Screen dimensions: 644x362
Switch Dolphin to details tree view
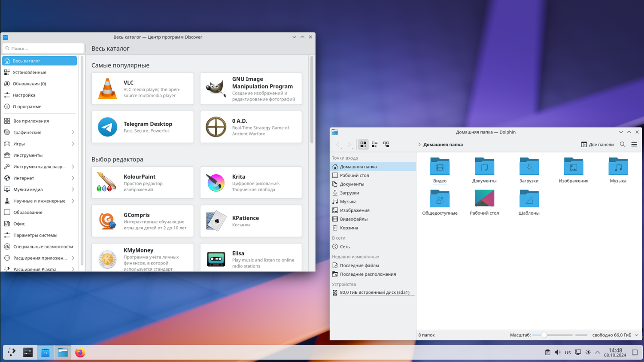coord(386,145)
